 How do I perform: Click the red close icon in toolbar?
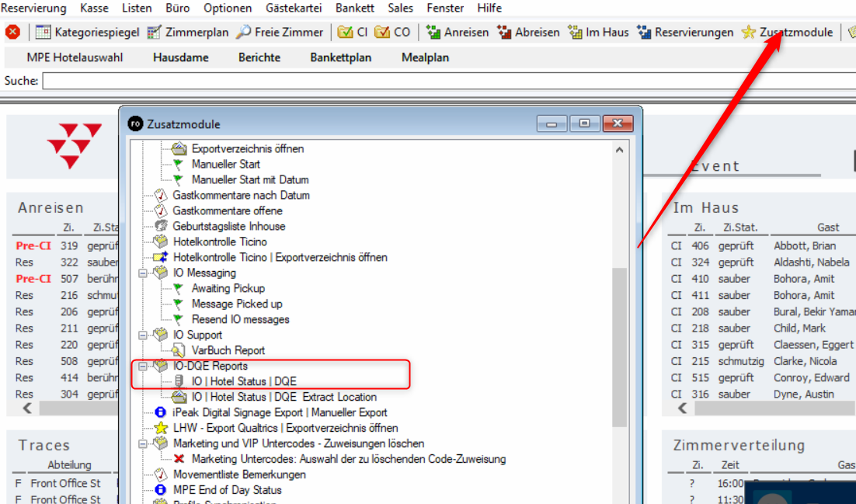point(12,32)
